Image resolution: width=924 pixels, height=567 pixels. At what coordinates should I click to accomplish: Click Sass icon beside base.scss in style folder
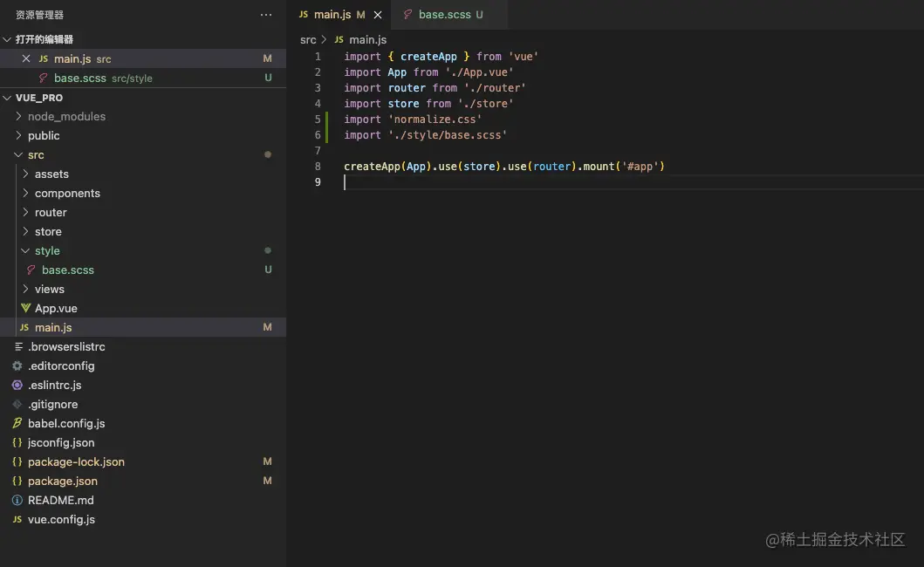tap(31, 270)
